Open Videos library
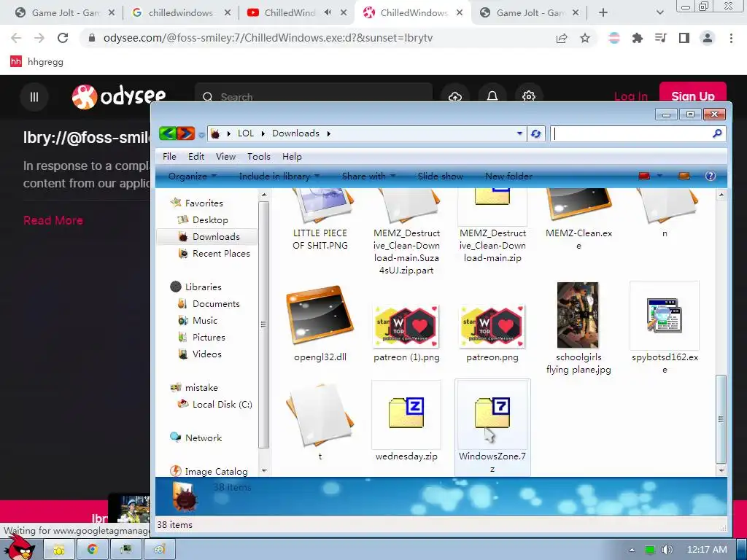 [x=206, y=354]
